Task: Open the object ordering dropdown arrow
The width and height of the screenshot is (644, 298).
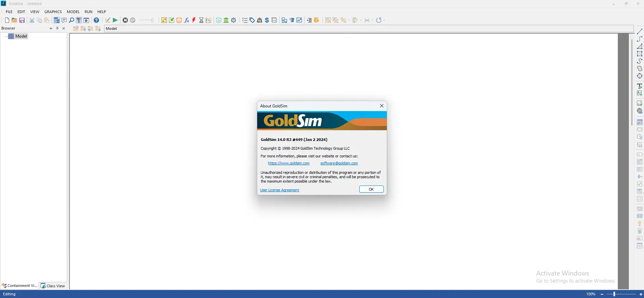Action: pyautogui.click(x=349, y=20)
